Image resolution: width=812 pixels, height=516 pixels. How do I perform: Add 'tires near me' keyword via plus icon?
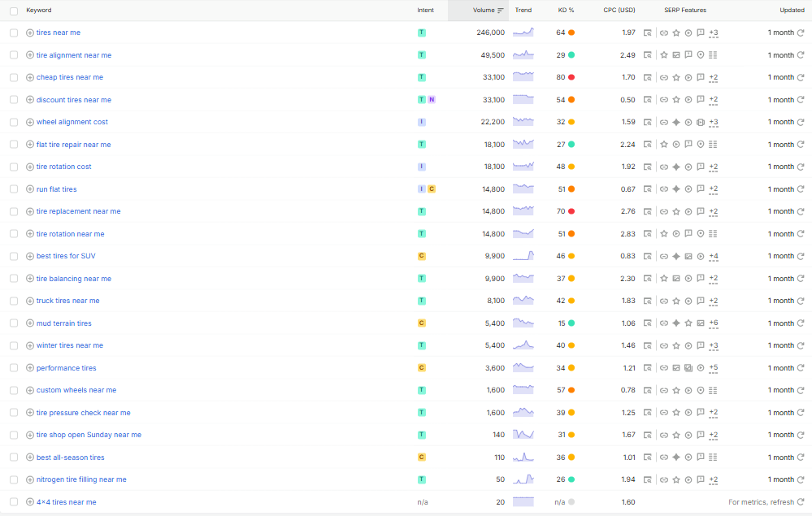tap(30, 33)
